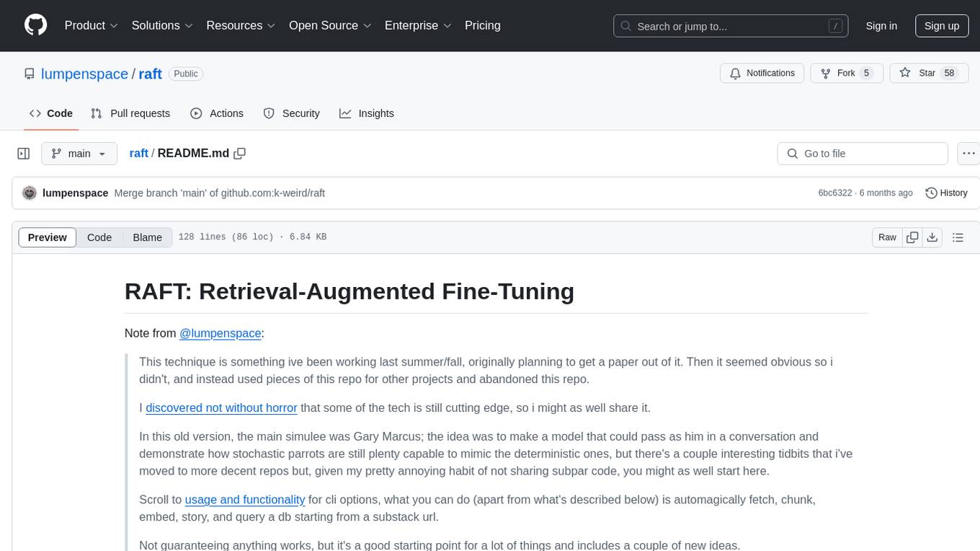Select the Code view
The image size is (980, 551).
[99, 237]
